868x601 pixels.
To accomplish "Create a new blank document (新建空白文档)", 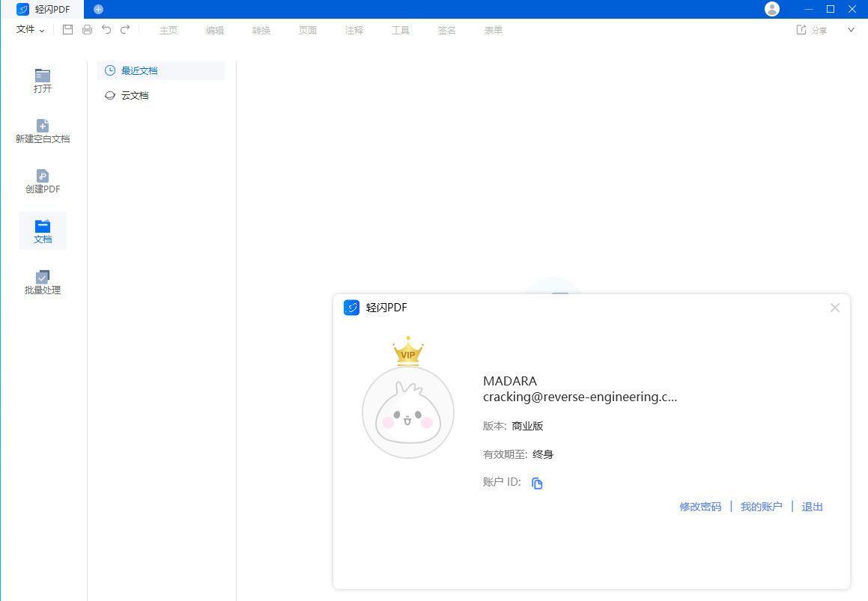I will (x=43, y=126).
